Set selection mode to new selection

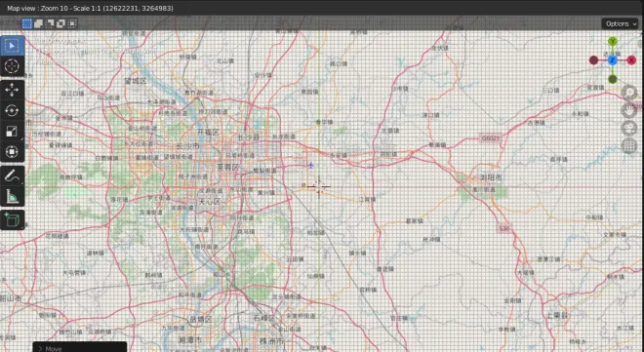[27, 23]
